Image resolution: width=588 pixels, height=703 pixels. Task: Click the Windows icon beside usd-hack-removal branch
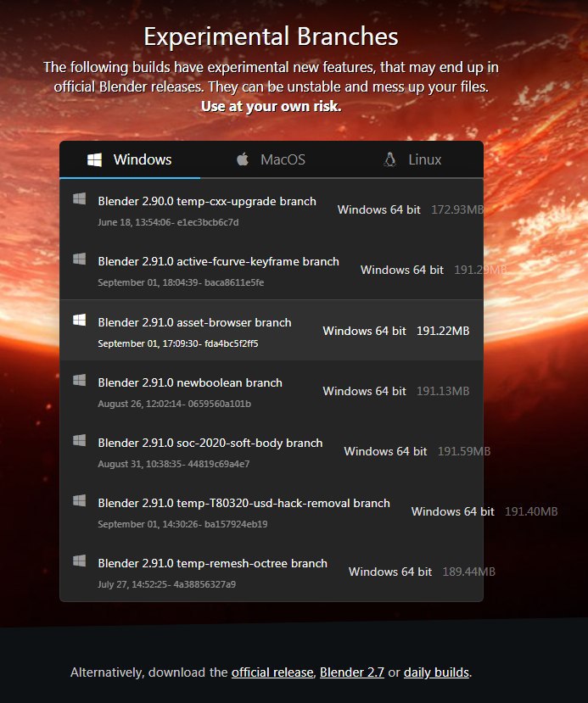[x=80, y=500]
